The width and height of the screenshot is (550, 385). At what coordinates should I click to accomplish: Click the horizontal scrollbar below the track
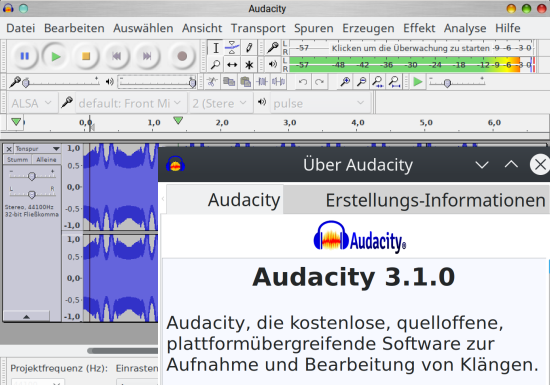123,351
